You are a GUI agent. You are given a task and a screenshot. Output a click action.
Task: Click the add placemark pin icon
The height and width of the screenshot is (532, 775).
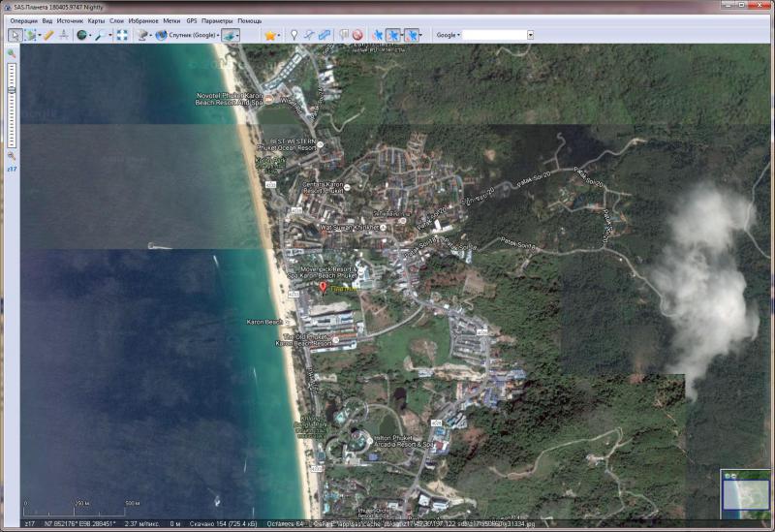(x=294, y=35)
